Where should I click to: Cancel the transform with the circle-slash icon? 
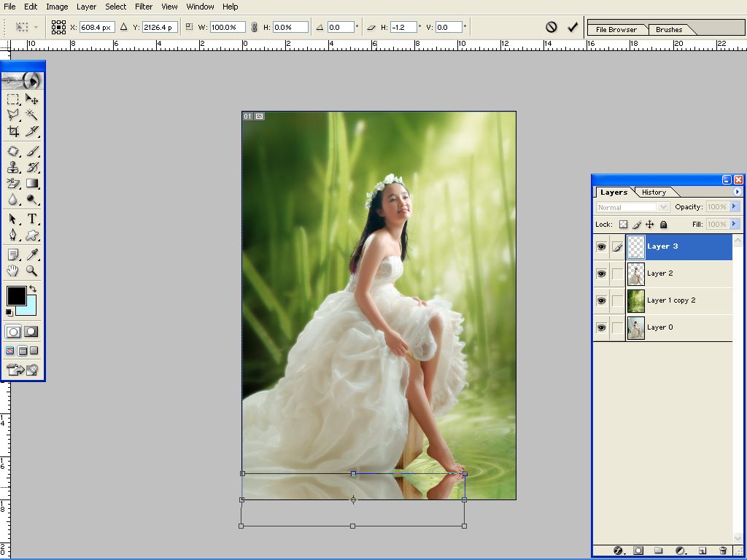click(x=551, y=27)
